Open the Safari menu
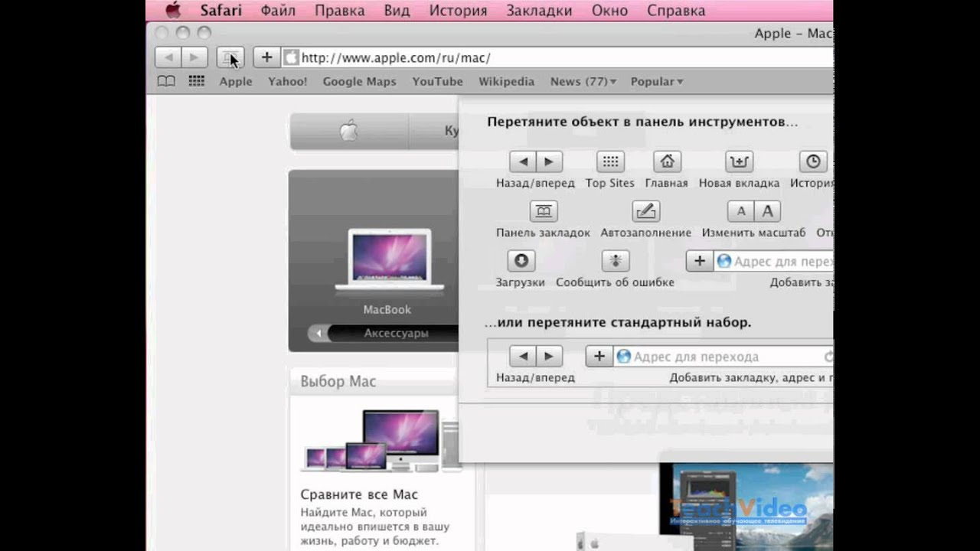Screen dimensions: 980x551 coord(221,11)
